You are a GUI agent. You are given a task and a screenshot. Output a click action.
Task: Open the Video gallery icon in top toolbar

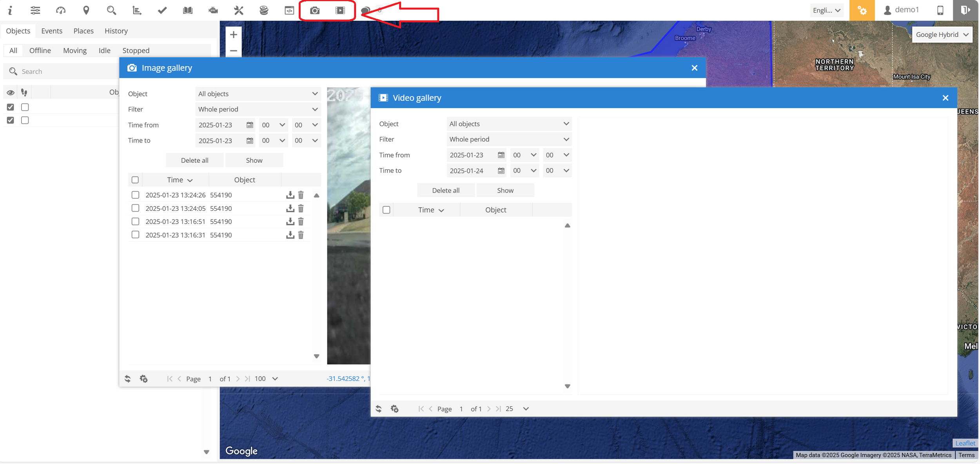point(340,11)
